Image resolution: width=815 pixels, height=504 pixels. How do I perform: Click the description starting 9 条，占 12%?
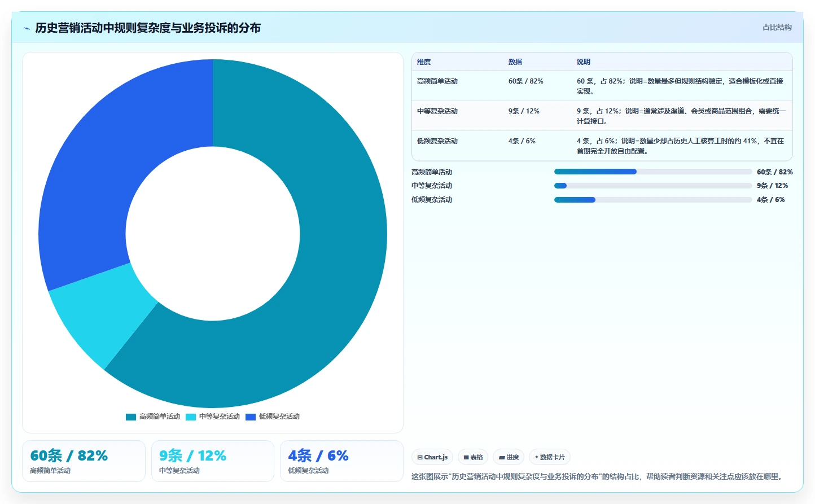tap(681, 116)
